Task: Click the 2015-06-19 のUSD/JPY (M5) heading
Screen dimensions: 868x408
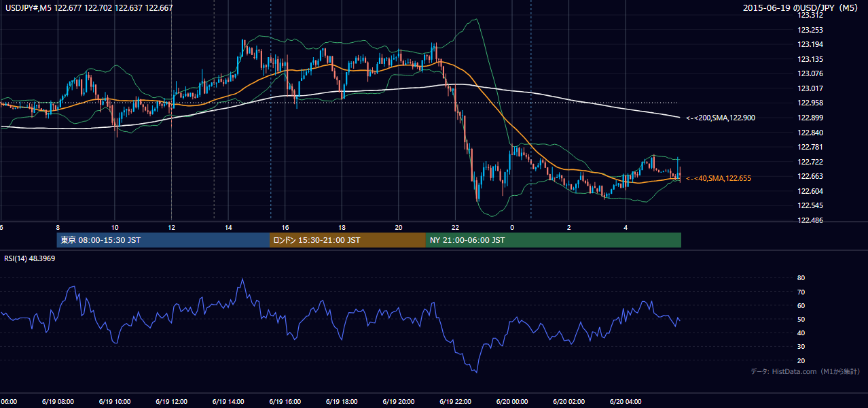Action: click(801, 8)
